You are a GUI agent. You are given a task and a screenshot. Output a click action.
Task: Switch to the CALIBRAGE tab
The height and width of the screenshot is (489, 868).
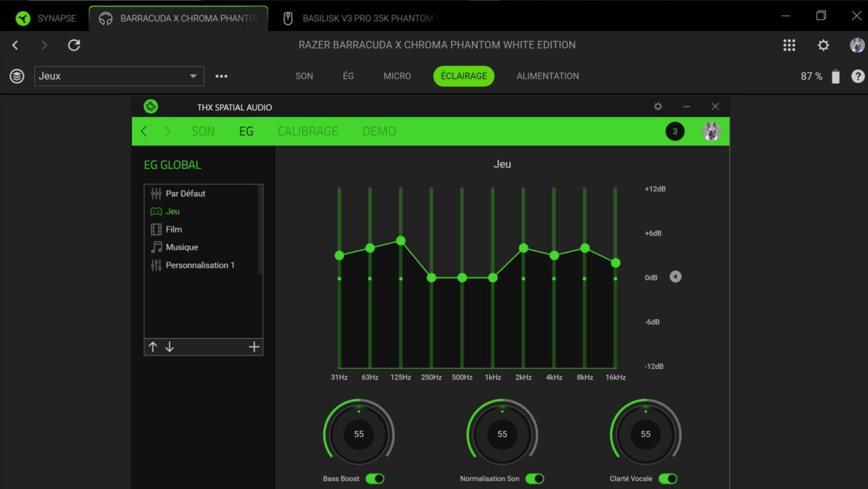(308, 132)
